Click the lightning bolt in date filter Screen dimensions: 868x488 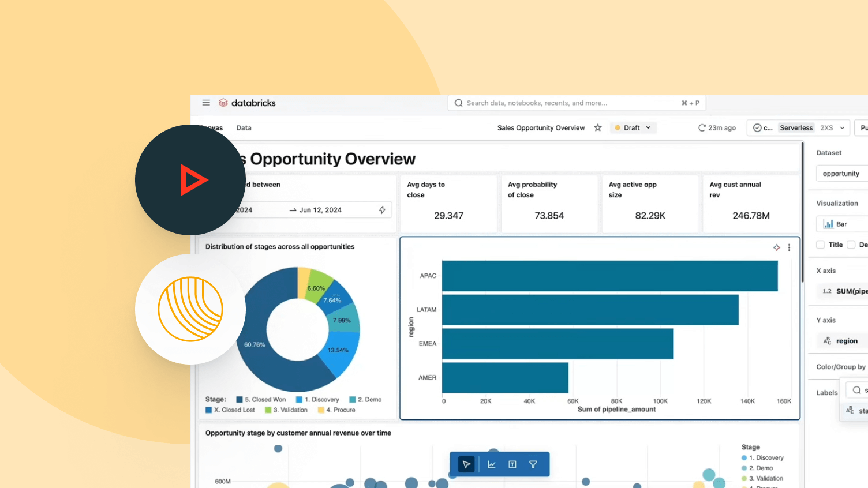click(382, 210)
